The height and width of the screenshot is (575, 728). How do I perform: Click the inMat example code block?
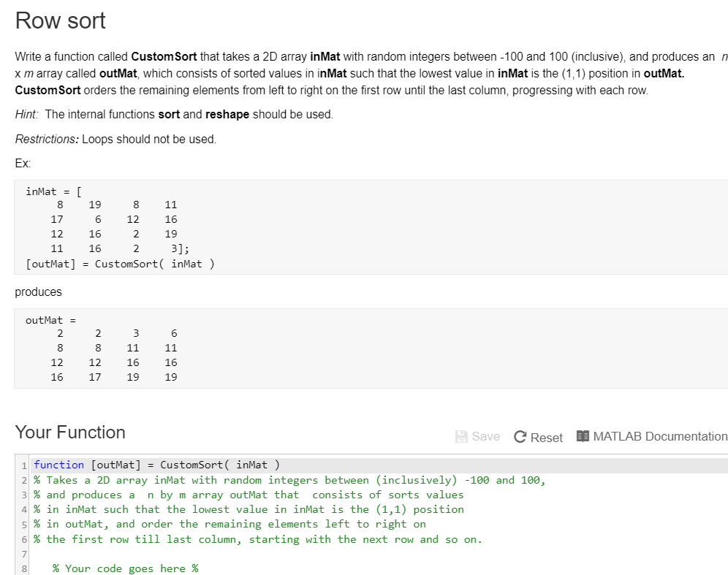pos(371,227)
